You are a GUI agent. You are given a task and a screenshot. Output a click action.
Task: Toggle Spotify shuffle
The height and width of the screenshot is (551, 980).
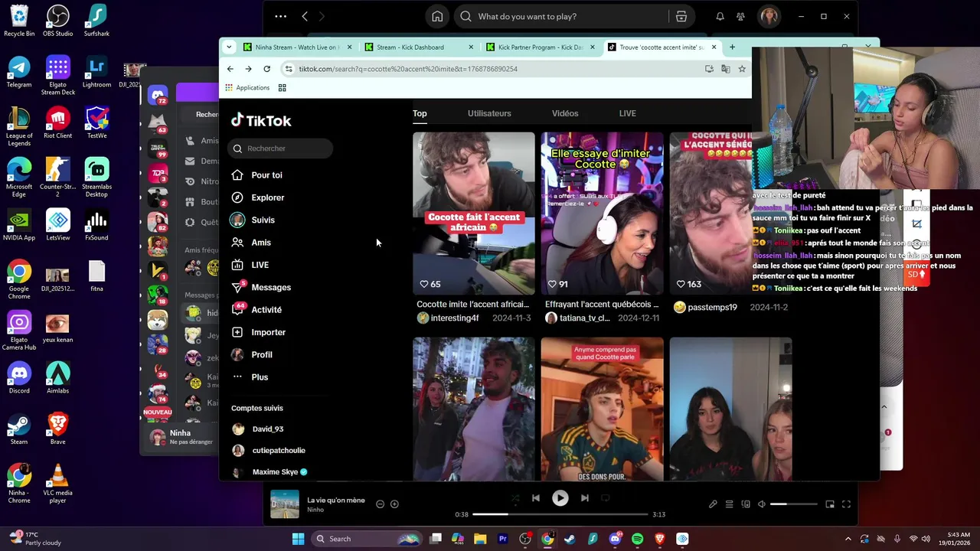tap(515, 498)
